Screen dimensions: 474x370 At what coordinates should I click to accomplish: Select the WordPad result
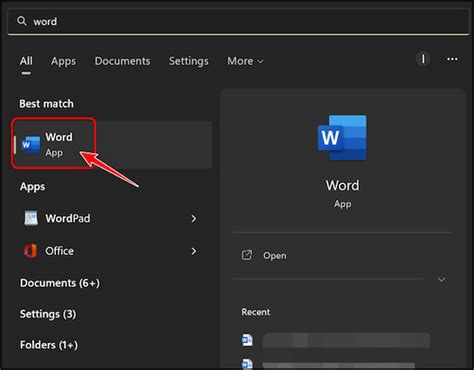(x=111, y=218)
